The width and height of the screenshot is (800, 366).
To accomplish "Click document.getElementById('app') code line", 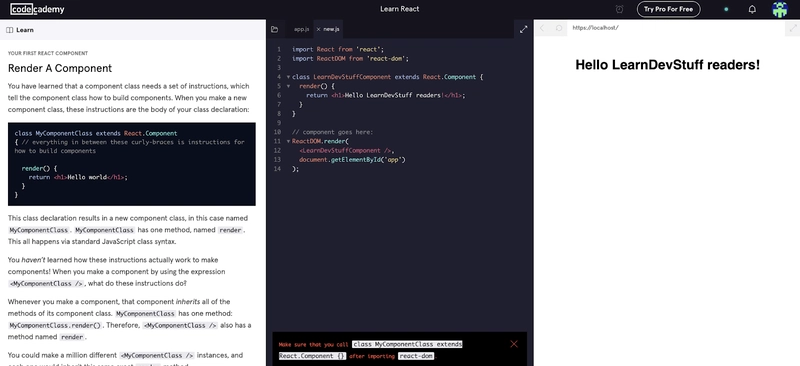I will (352, 160).
